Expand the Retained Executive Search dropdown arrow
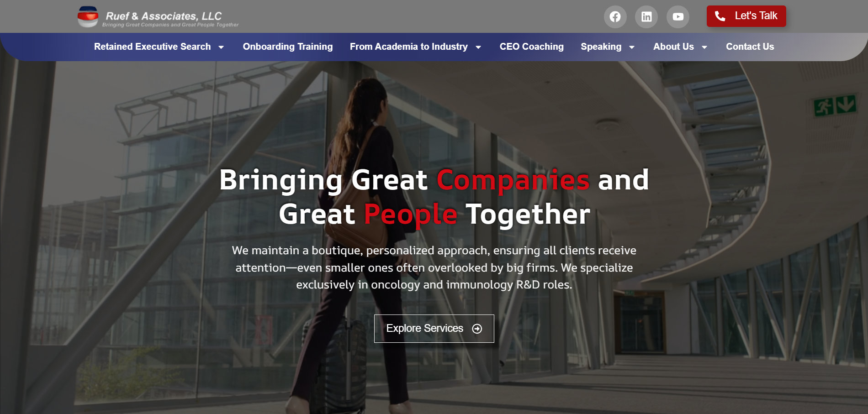Viewport: 868px width, 414px height. point(221,47)
